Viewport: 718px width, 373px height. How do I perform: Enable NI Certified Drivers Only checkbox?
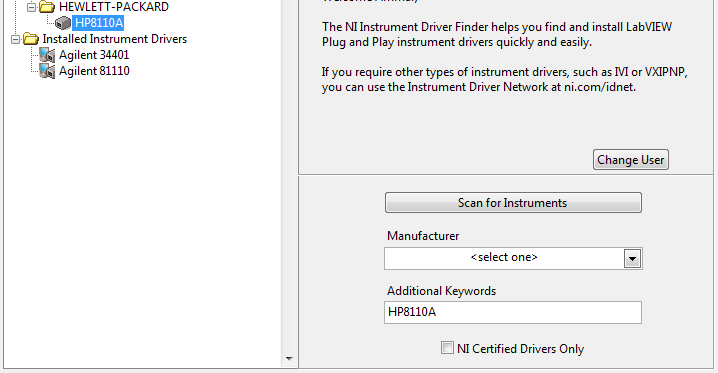(447, 348)
